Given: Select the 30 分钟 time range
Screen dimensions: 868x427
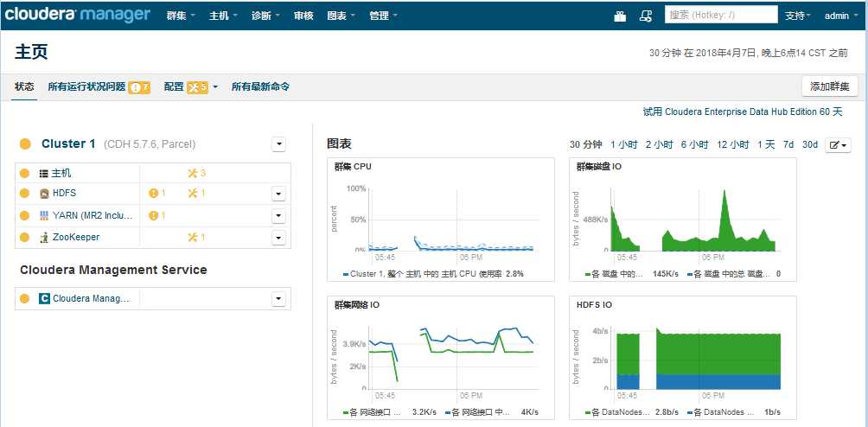Looking at the screenshot, I should [585, 144].
